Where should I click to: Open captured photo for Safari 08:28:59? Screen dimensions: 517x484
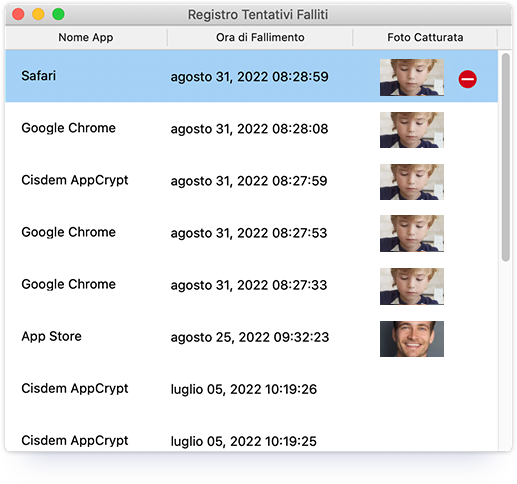[x=412, y=77]
